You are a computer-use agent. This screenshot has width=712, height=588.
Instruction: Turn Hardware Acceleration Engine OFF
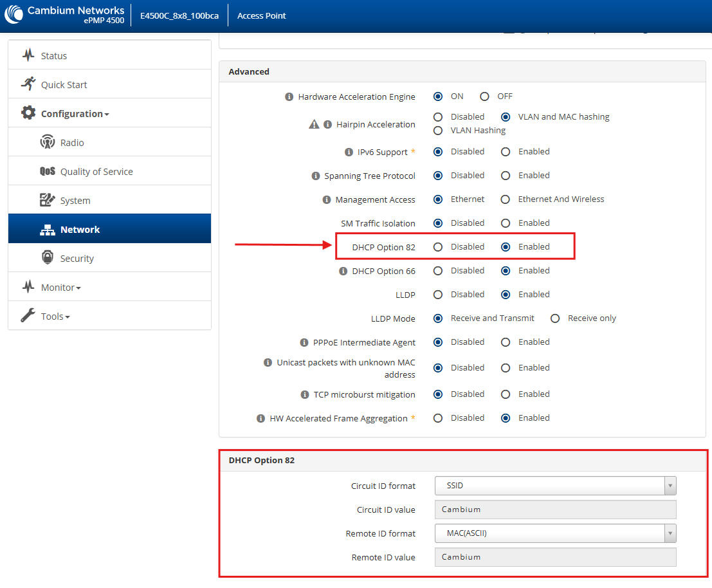pos(484,96)
